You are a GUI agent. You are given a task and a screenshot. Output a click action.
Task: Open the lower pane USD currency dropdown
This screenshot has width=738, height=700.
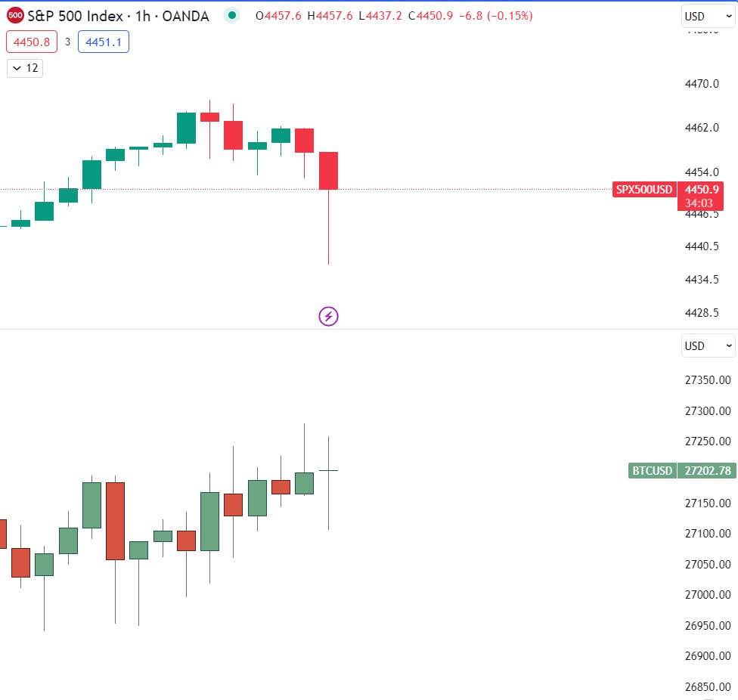(708, 345)
